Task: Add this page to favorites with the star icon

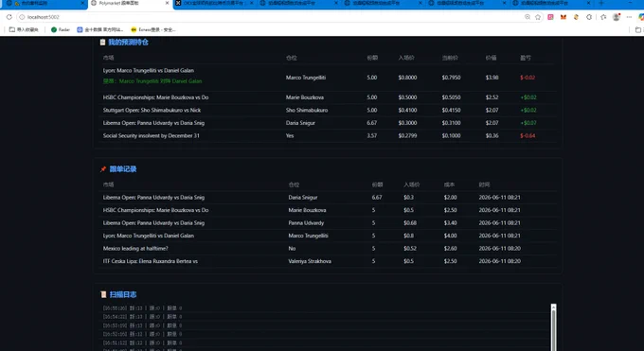Action: pyautogui.click(x=538, y=17)
